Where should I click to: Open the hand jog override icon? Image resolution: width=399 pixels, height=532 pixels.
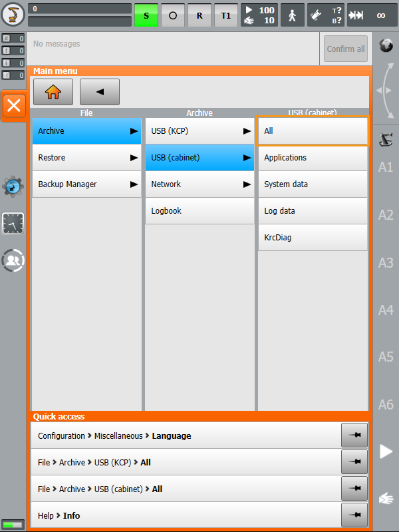(x=386, y=499)
